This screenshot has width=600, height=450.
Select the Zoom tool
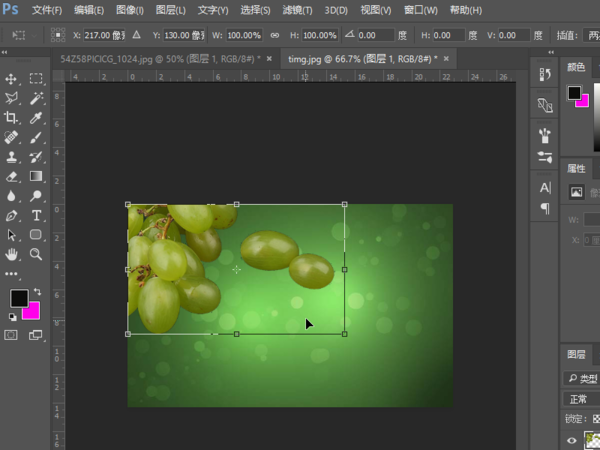coord(36,254)
